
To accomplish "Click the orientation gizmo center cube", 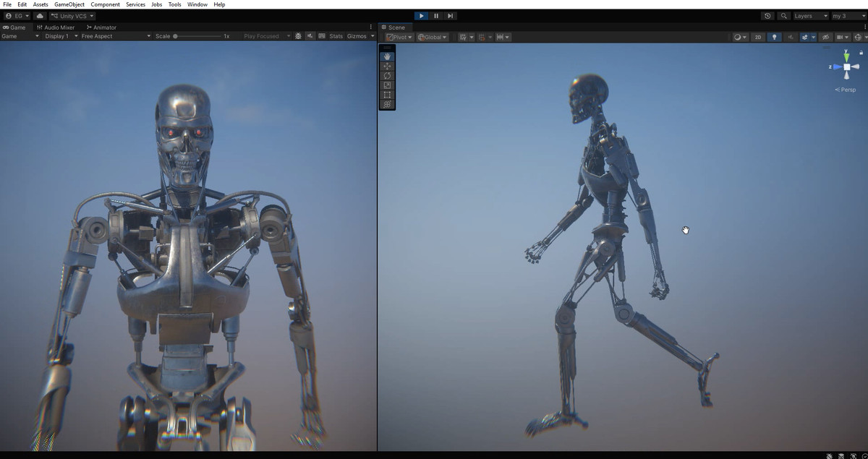I will [x=847, y=67].
